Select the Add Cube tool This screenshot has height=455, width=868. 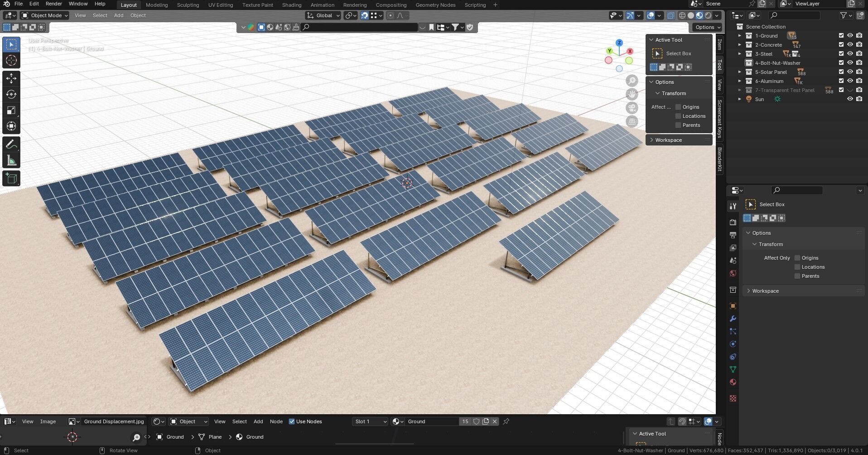(x=11, y=178)
